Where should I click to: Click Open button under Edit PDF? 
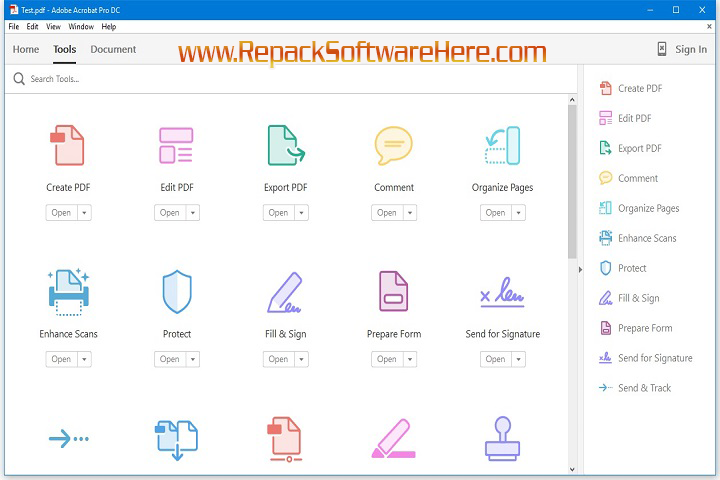(x=170, y=213)
